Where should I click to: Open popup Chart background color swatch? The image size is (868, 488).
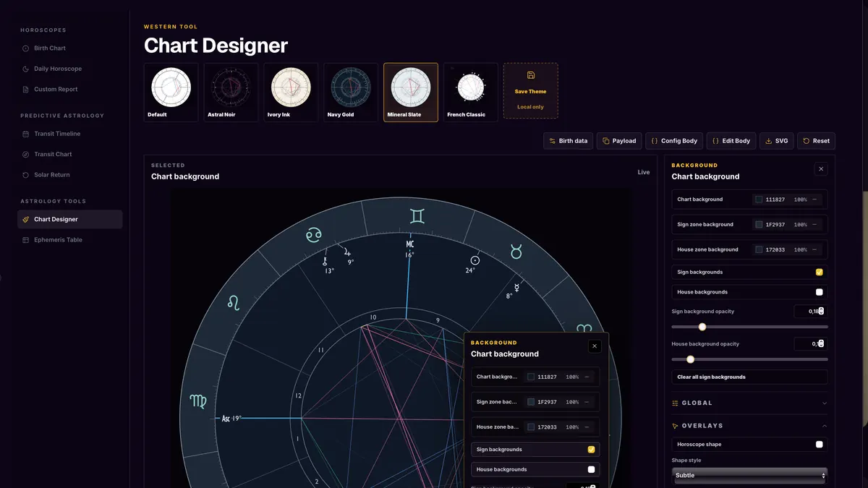[x=531, y=377]
